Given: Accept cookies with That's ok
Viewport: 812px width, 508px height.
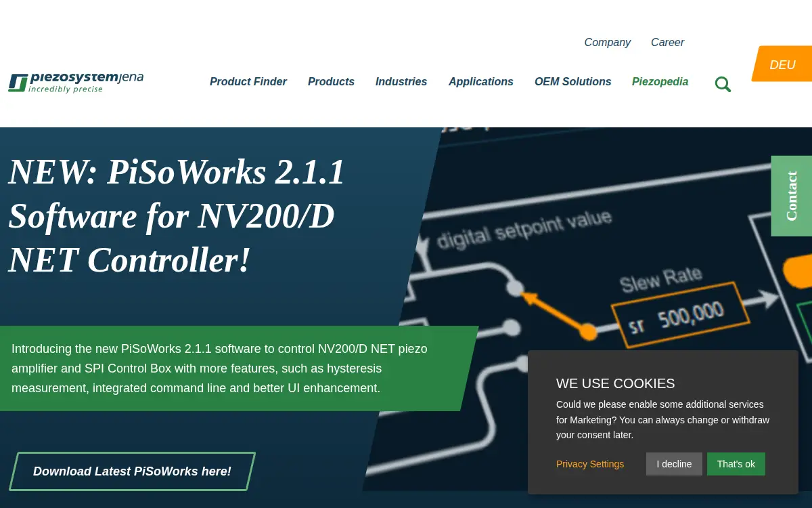Looking at the screenshot, I should coord(736,464).
